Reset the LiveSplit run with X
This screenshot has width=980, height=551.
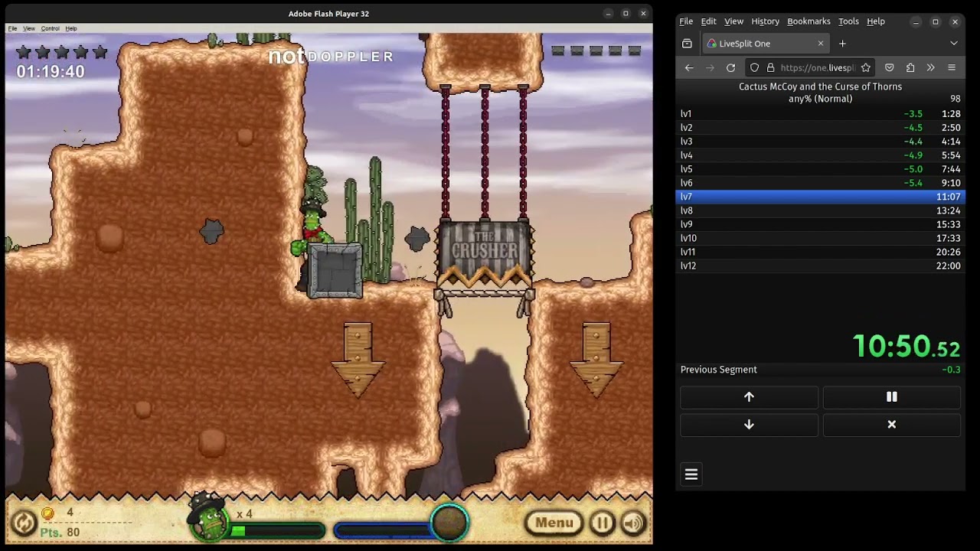coord(891,425)
